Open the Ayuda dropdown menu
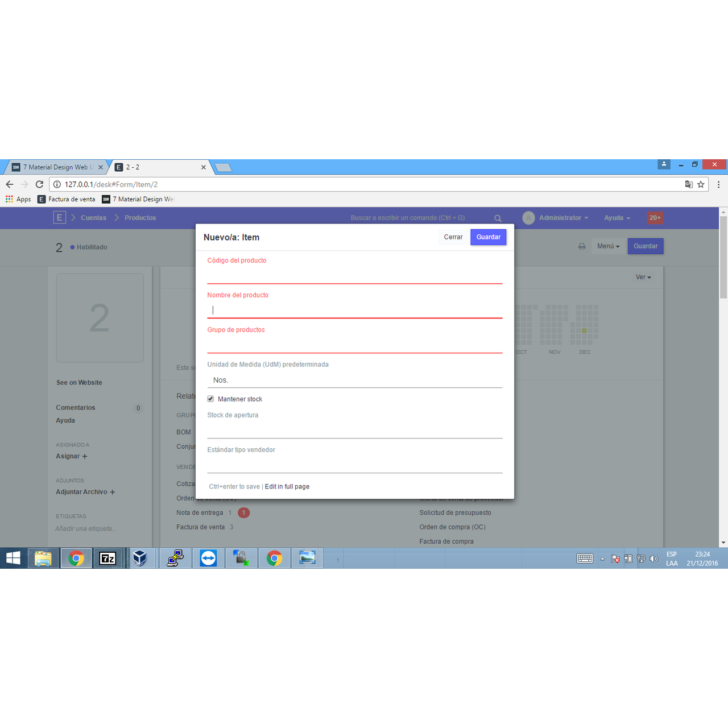The width and height of the screenshot is (728, 728). tap(617, 218)
